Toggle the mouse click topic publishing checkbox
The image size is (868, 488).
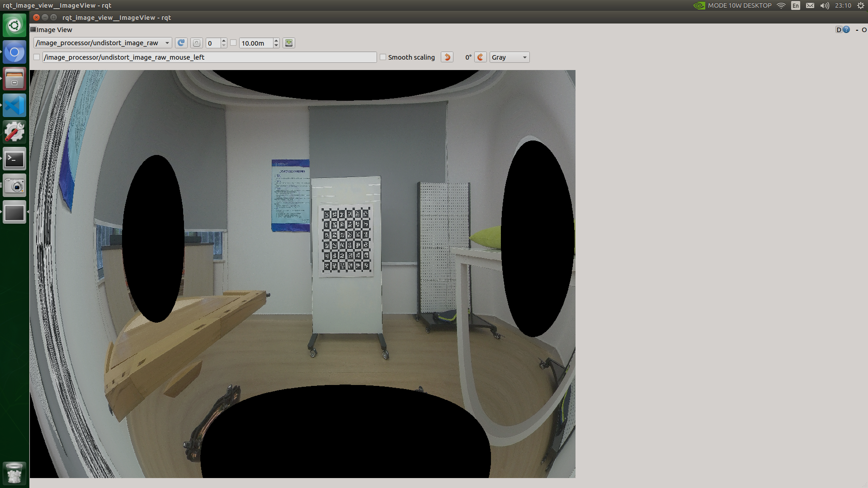[37, 57]
